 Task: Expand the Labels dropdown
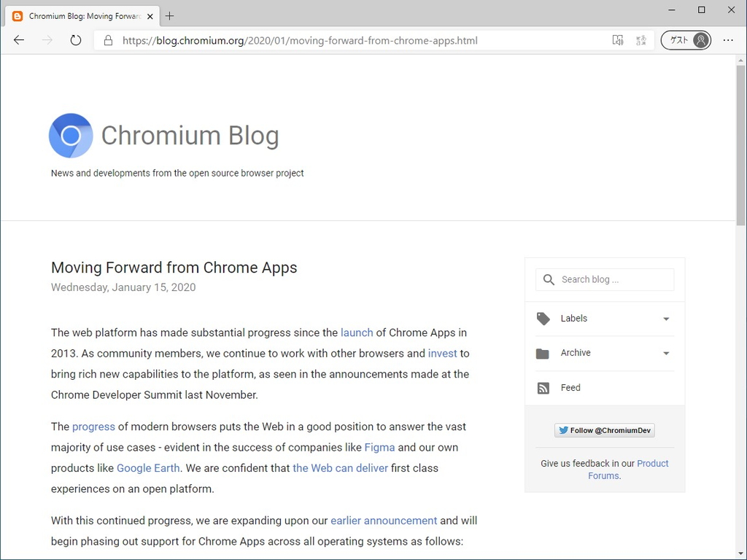click(665, 319)
